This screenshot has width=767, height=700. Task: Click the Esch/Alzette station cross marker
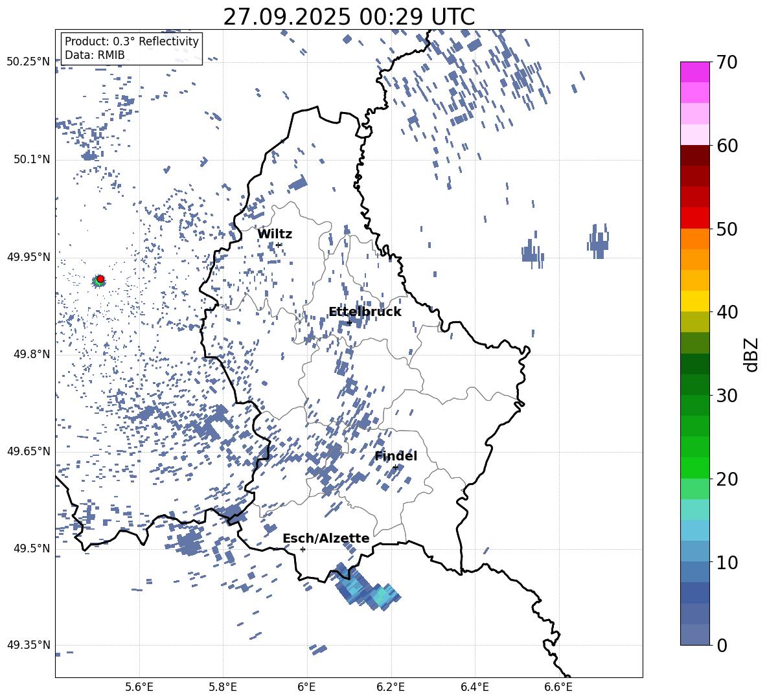click(x=303, y=549)
